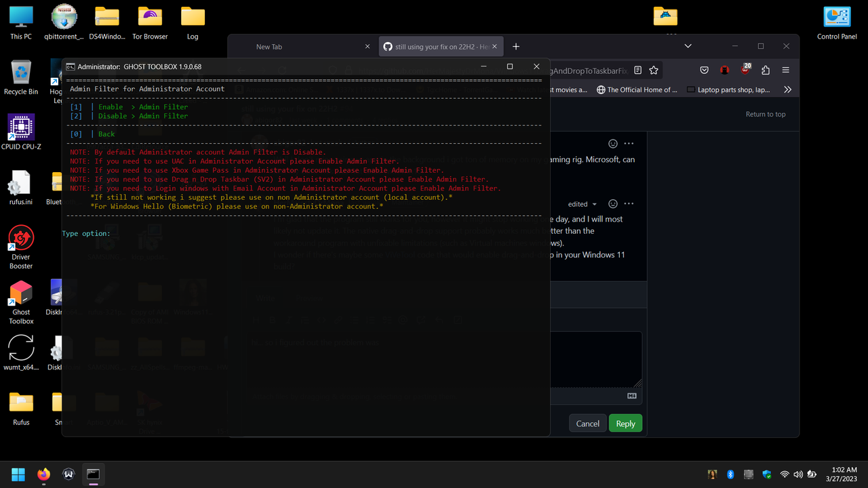Submit the comment with Reply

(625, 424)
